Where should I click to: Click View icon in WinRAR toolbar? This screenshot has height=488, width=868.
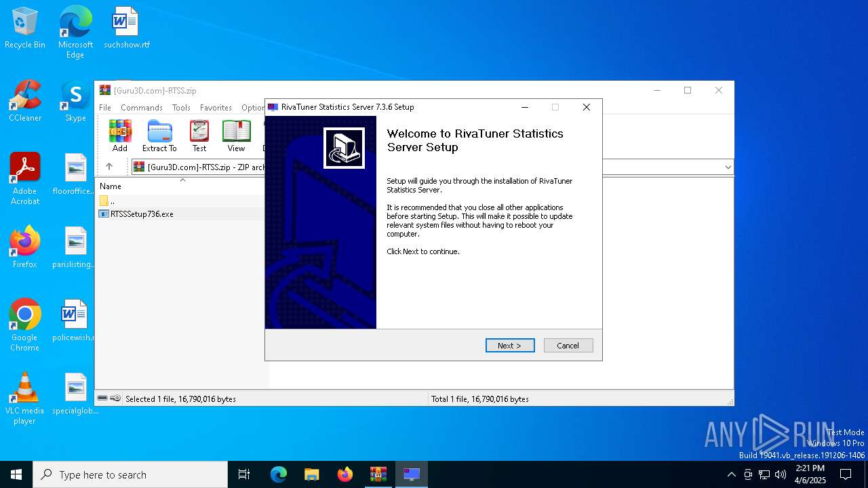(x=236, y=136)
